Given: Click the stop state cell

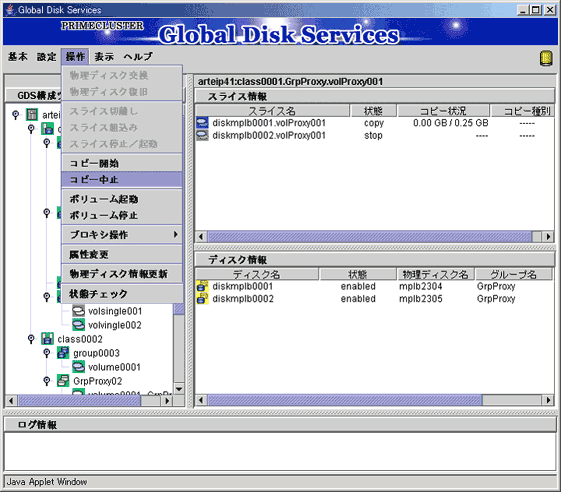Looking at the screenshot, I should pos(373,135).
